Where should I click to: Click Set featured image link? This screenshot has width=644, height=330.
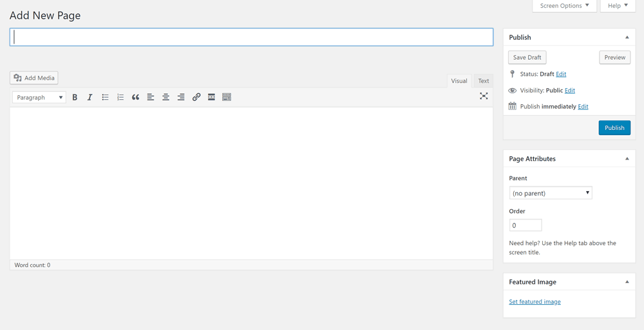pos(535,302)
